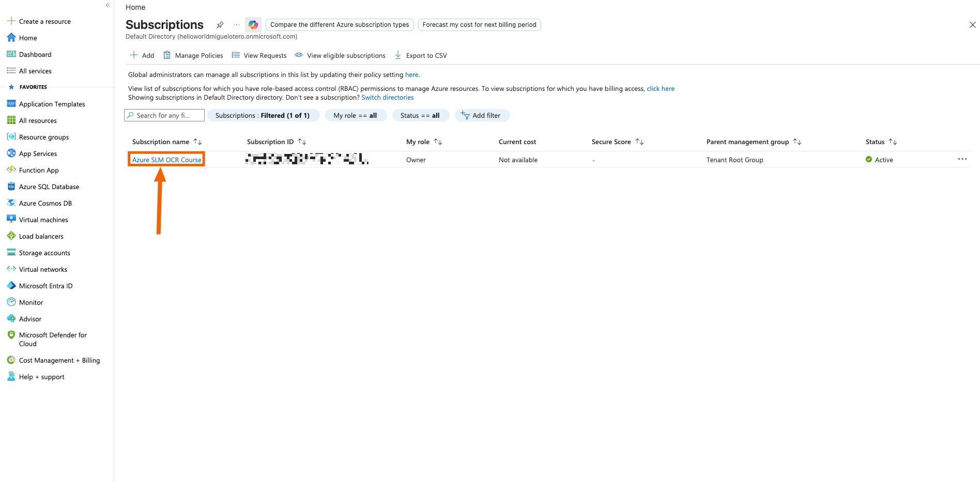
Task: Open Manage Policies in the command bar
Action: pos(193,55)
